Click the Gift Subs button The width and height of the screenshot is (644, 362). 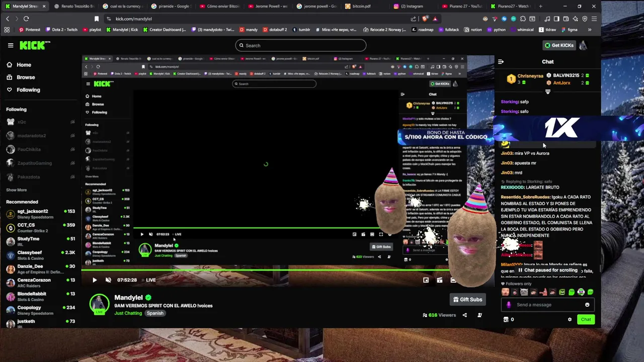[x=467, y=300]
